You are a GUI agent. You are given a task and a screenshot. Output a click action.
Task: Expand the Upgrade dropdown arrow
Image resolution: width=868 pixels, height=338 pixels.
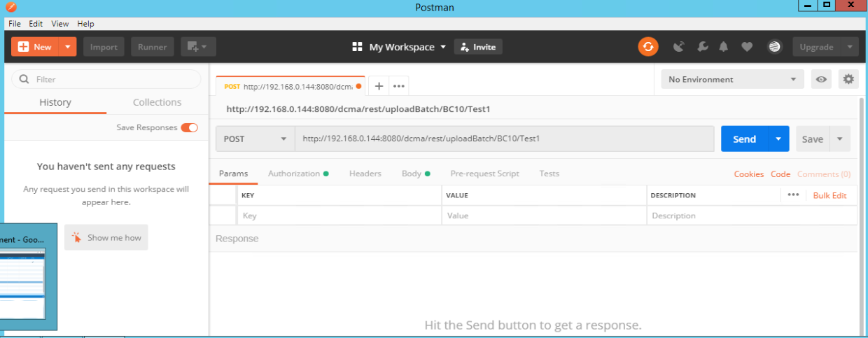(850, 47)
